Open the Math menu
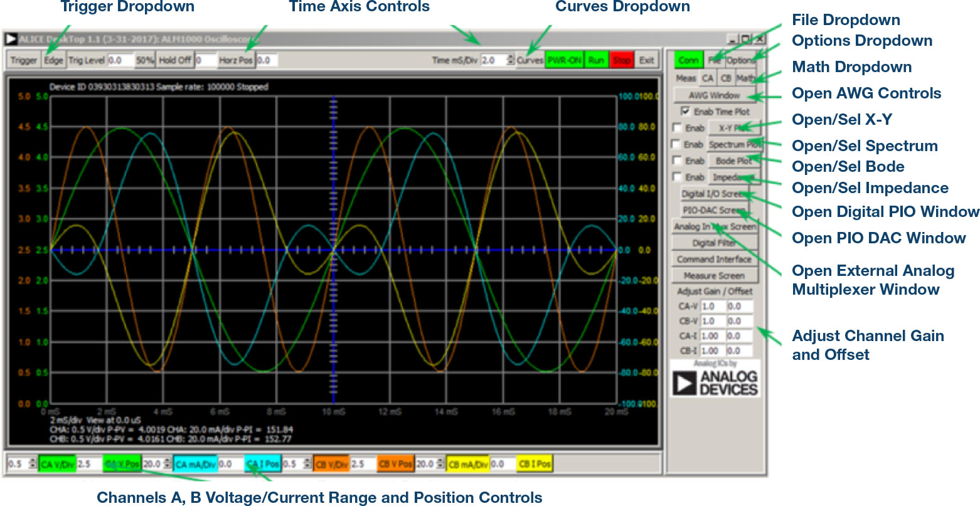 pyautogui.click(x=744, y=78)
